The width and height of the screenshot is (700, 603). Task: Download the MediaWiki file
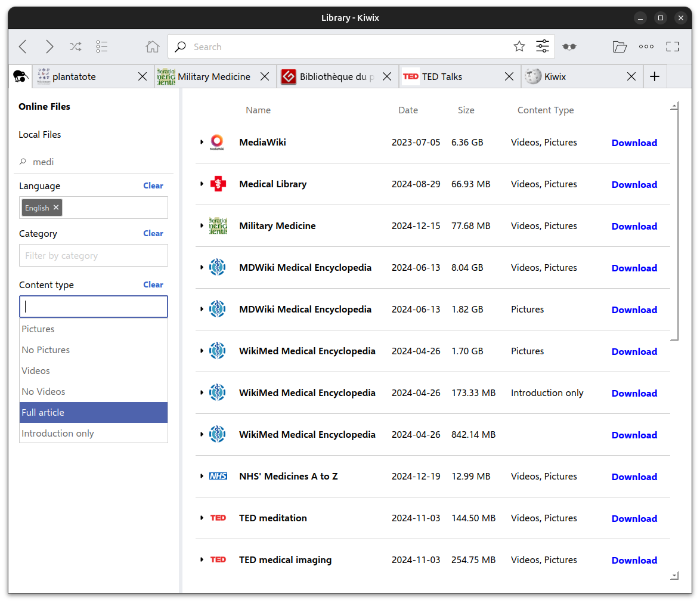(634, 143)
